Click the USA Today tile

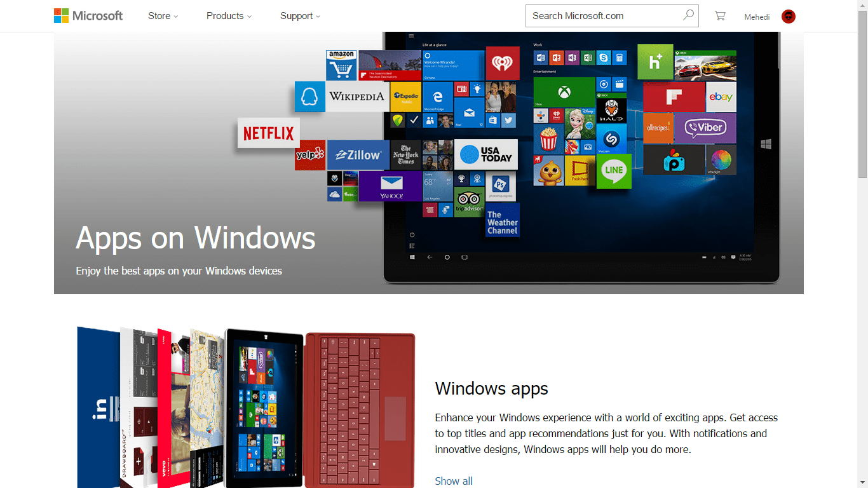click(486, 154)
